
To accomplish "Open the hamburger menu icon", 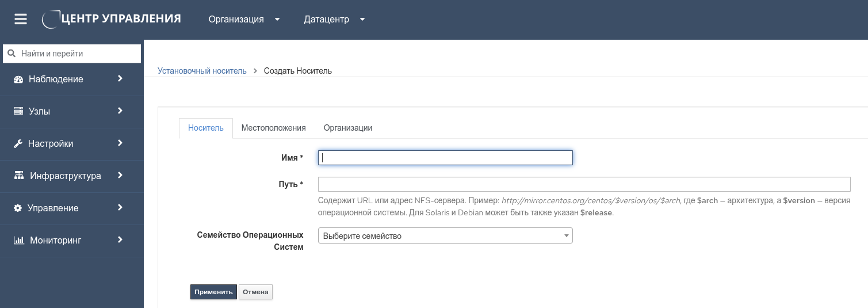I will (21, 19).
